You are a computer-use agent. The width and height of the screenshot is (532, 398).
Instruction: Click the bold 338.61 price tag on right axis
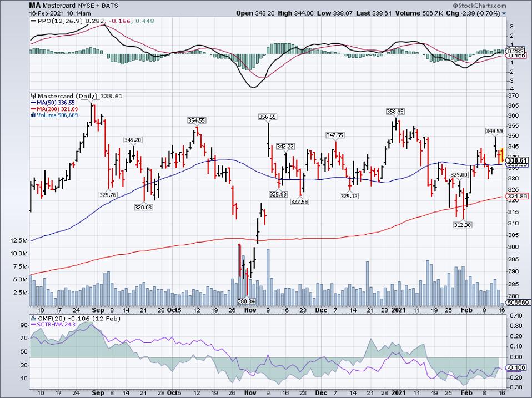point(517,160)
